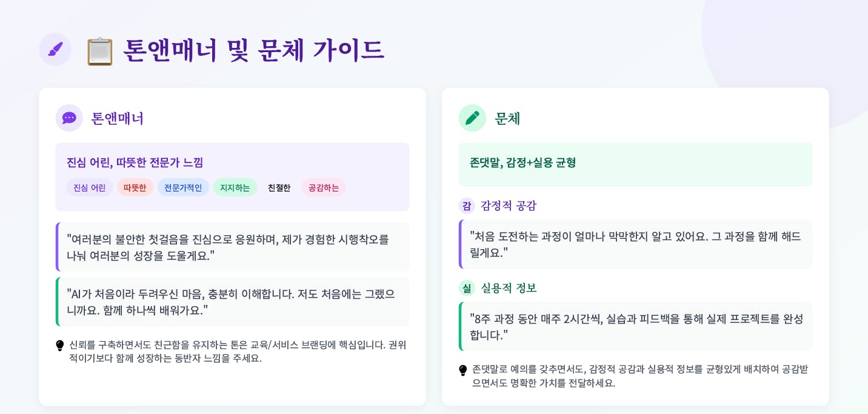Click the green pencil icon next to 문체

[x=472, y=118]
